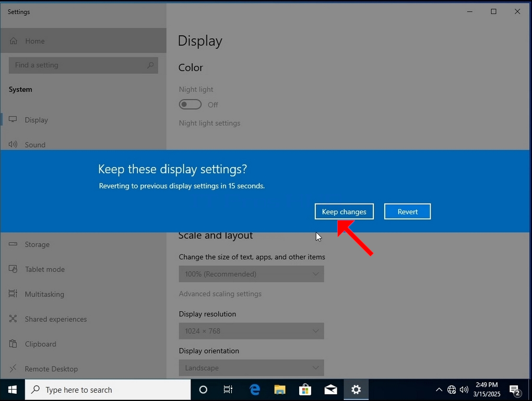This screenshot has height=401, width=532.
Task: Click the Display monitor icon
Action: [x=13, y=120]
